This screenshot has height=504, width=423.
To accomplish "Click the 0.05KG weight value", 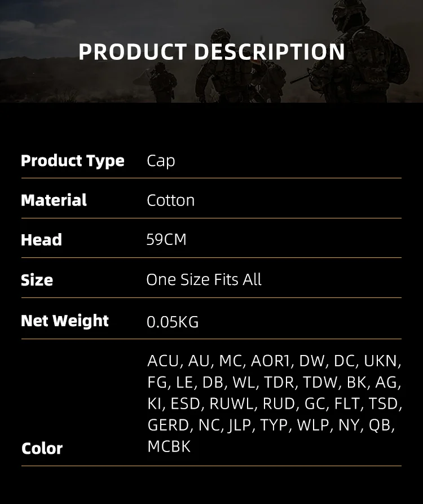I will tap(173, 322).
